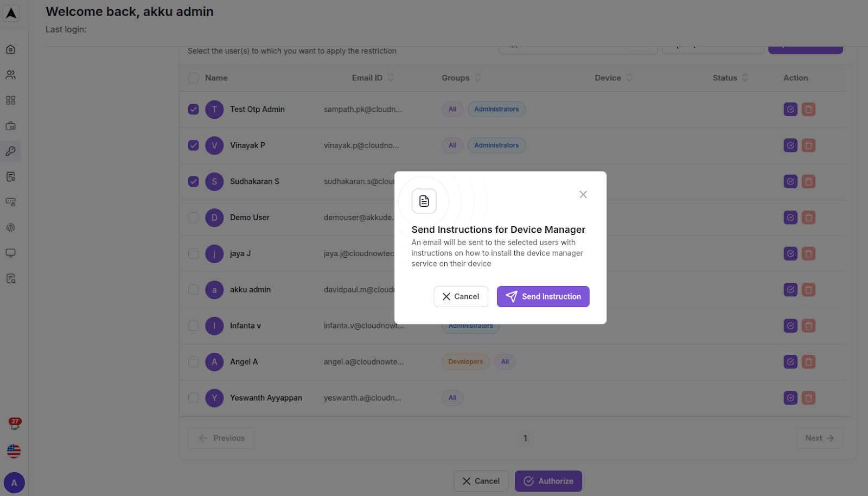Uncheck the Test Otp Admin checkbox
The image size is (868, 496).
(194, 110)
